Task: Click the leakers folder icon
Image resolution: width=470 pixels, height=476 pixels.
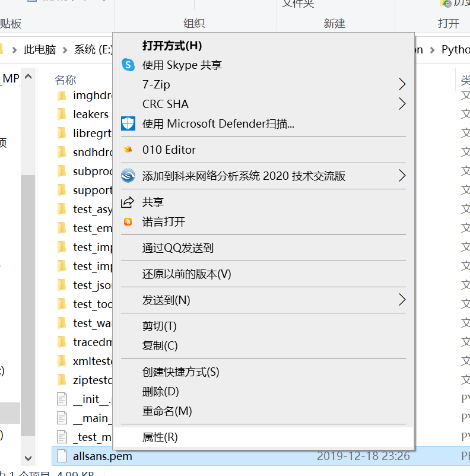Action: (62, 114)
